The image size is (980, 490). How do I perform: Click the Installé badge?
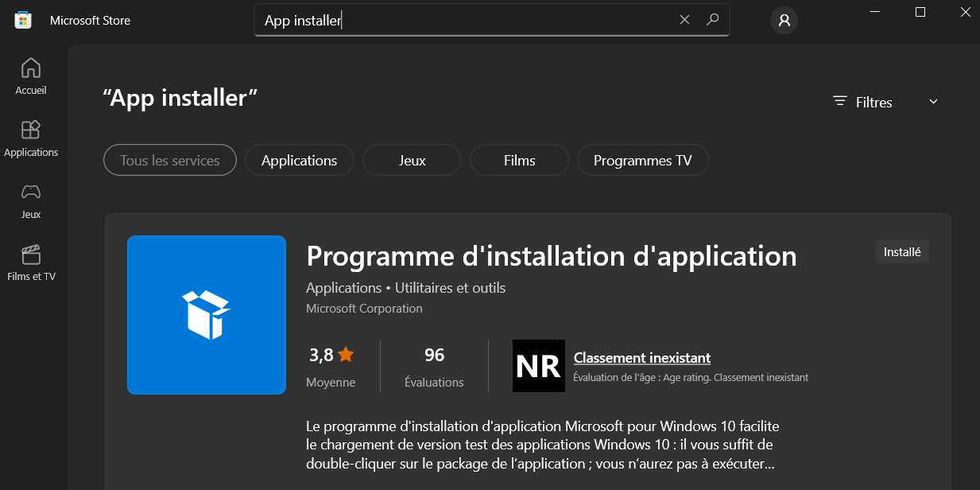pyautogui.click(x=902, y=251)
